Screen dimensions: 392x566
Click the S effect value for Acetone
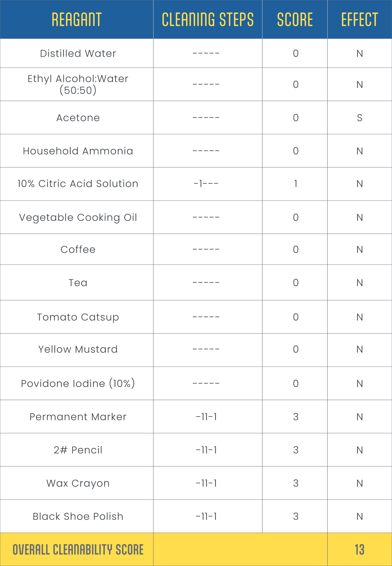360,118
